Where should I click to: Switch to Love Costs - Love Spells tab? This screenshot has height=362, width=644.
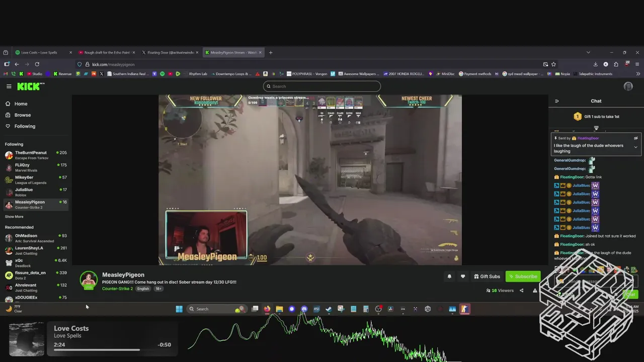coord(43,52)
